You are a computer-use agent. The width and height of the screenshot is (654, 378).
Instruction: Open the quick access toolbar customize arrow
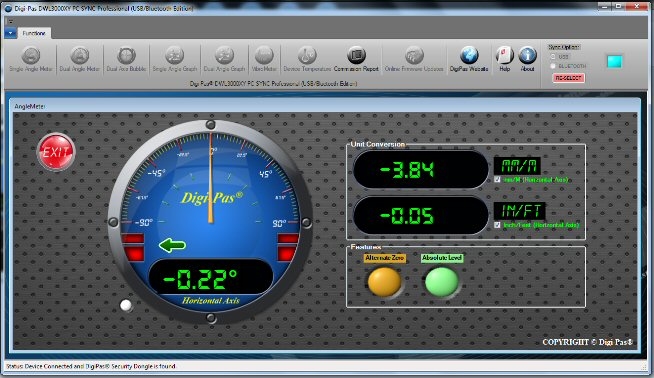tap(10, 21)
